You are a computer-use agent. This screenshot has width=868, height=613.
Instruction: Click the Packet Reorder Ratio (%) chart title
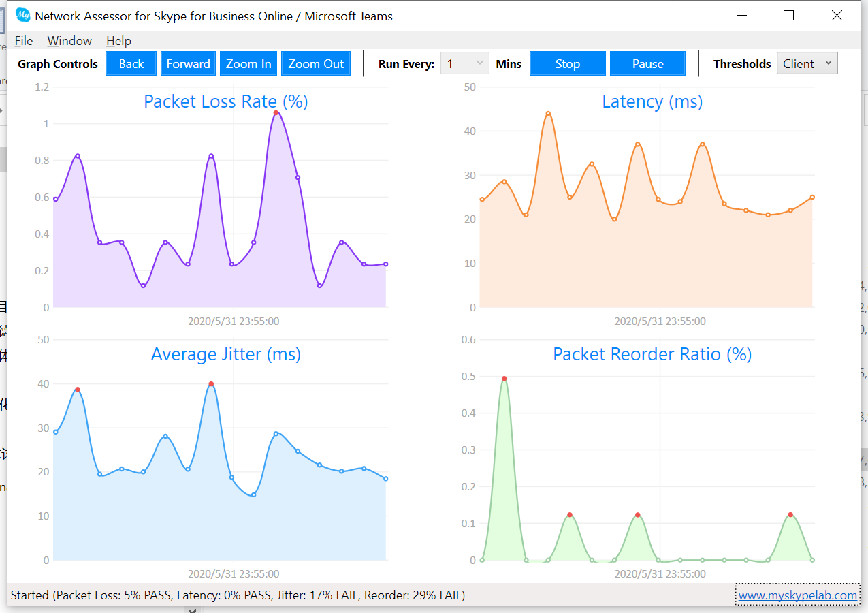click(x=652, y=354)
